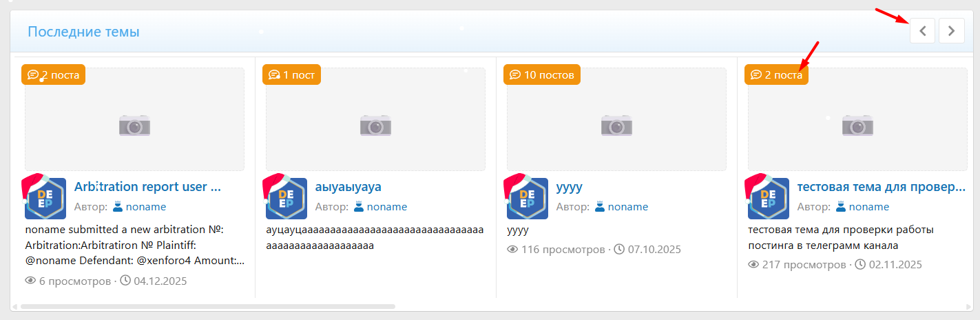980x320 pixels.
Task: Open the 'аыуаыуауа' topic link
Action: (348, 187)
